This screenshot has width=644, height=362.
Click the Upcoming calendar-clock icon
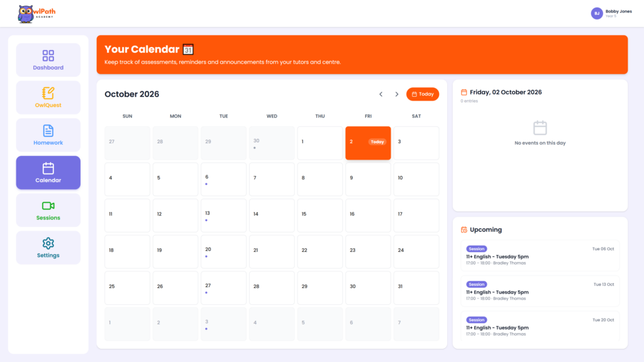point(464,230)
